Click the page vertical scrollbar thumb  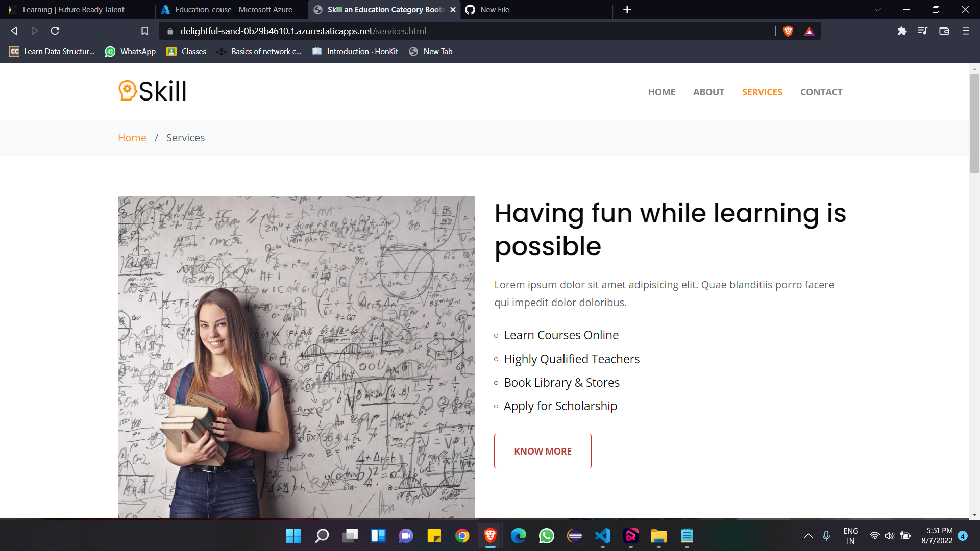click(x=974, y=122)
